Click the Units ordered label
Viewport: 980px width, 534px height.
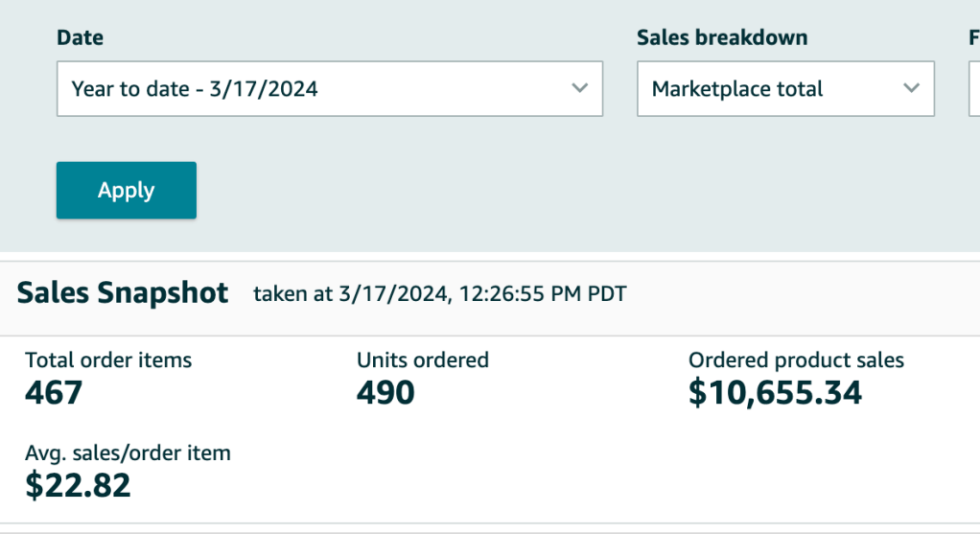click(x=423, y=360)
